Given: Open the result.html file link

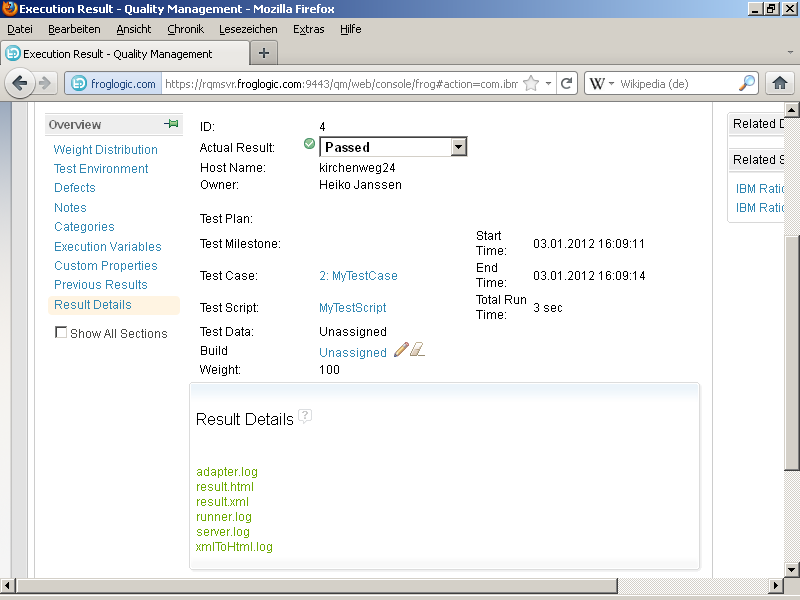Looking at the screenshot, I should (225, 487).
